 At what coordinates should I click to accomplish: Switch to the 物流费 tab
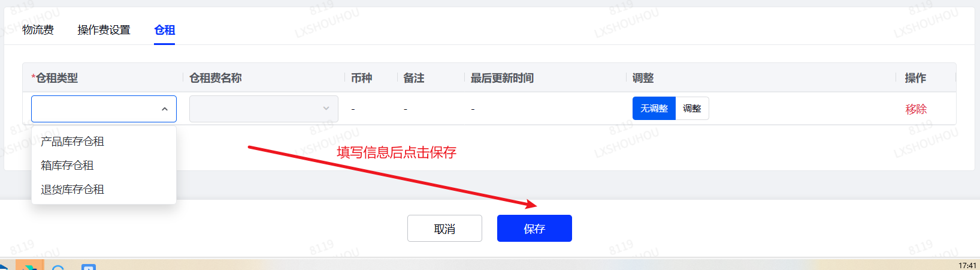pyautogui.click(x=38, y=30)
